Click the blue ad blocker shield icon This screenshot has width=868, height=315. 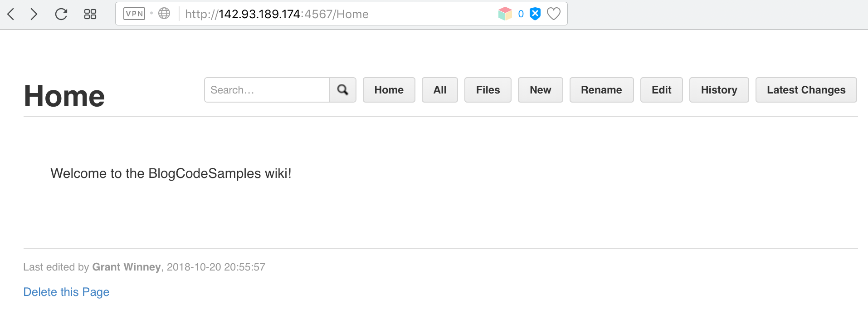(x=535, y=14)
